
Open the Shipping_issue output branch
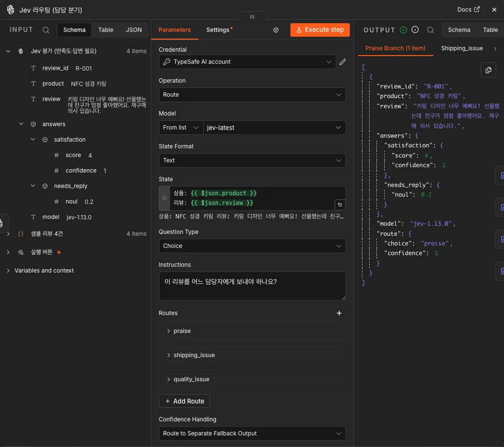(x=461, y=48)
